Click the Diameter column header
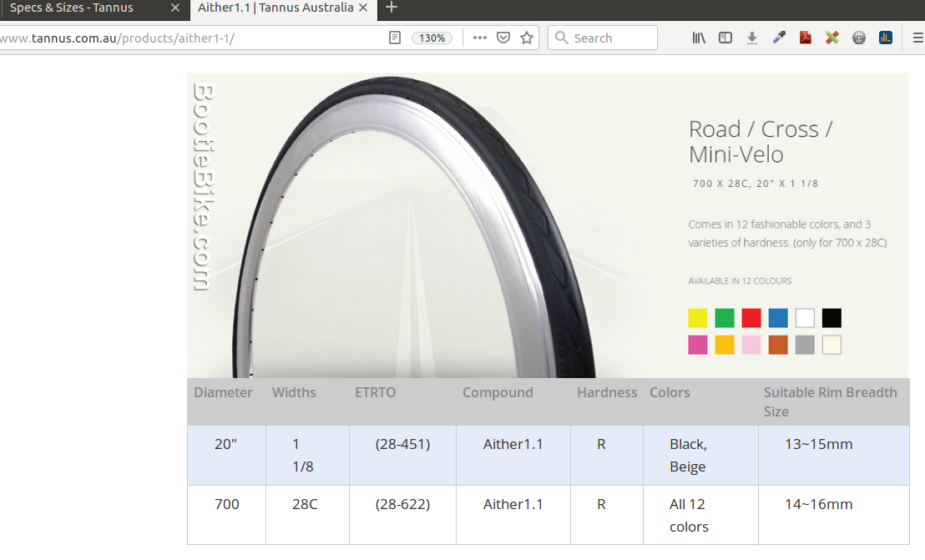 coord(223,392)
